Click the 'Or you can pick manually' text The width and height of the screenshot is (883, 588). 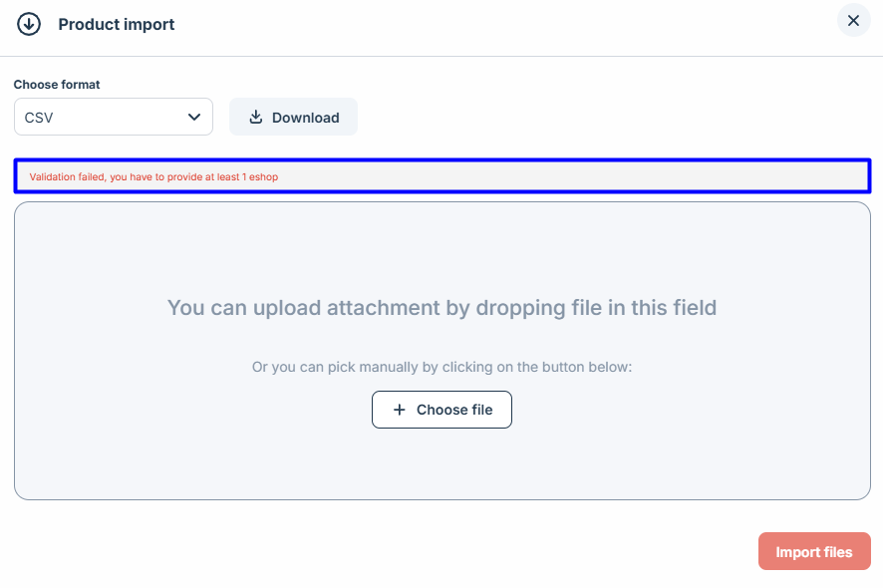(x=441, y=367)
